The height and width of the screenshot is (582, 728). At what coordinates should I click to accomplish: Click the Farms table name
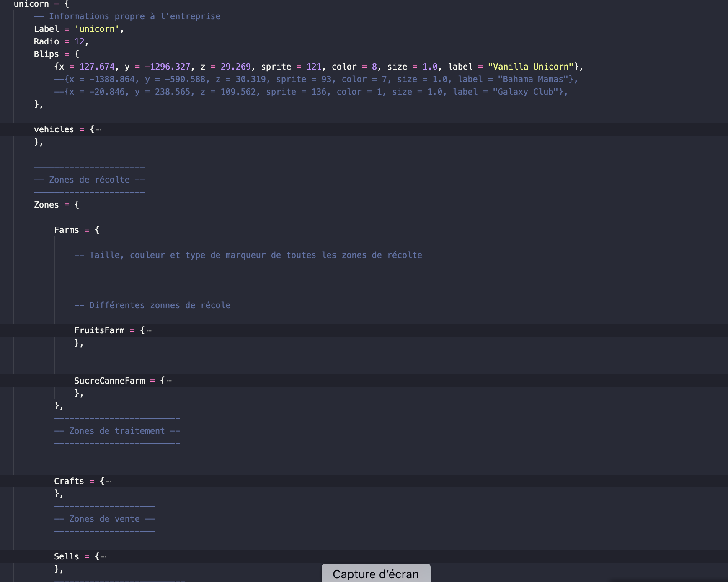[66, 230]
